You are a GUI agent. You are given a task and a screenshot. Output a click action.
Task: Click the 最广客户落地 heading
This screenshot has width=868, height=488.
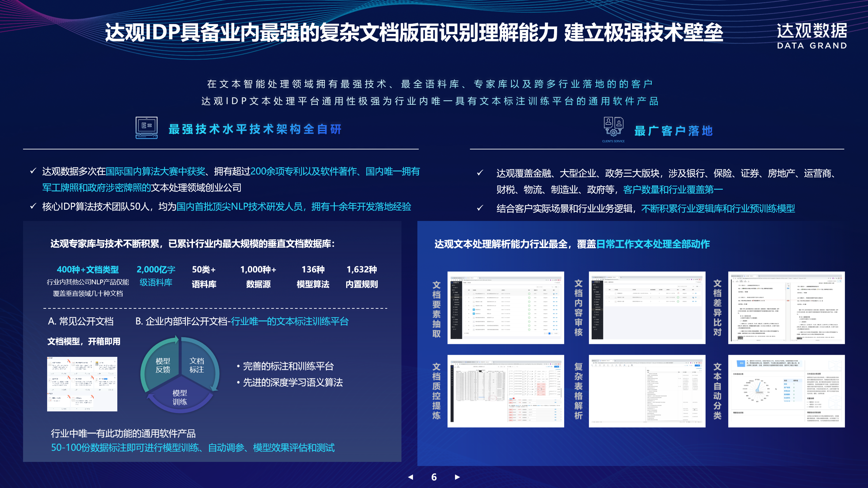point(673,131)
